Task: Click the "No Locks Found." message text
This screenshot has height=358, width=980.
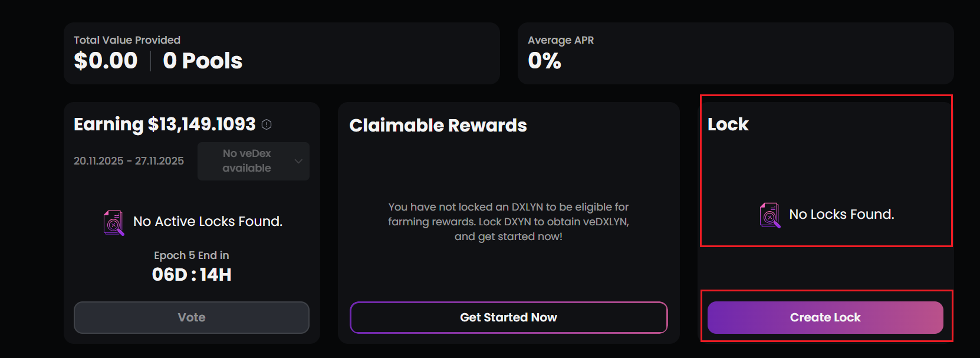Action: pos(841,215)
